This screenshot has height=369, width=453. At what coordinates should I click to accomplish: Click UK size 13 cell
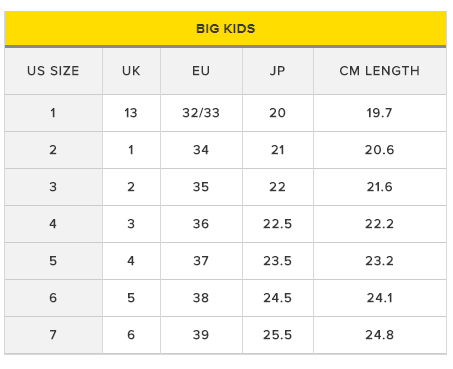[131, 113]
